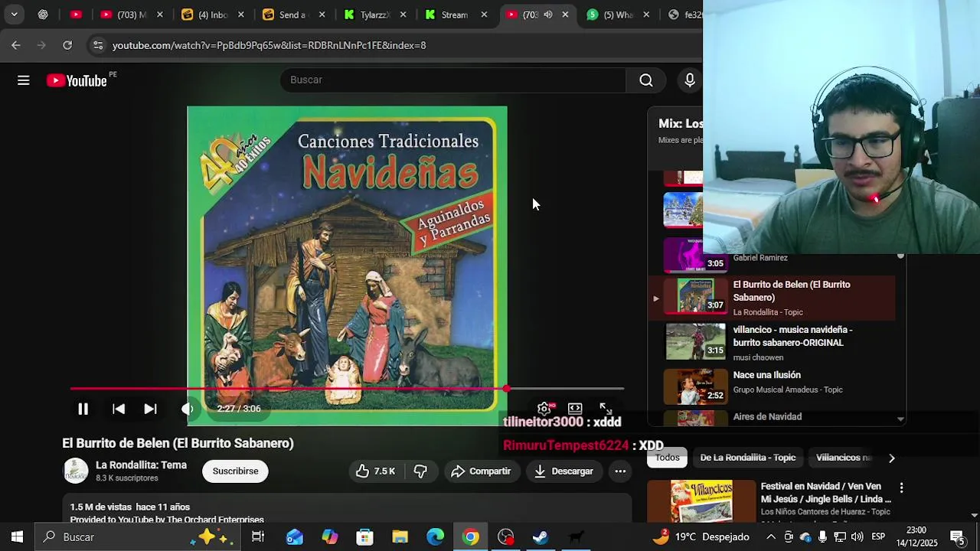
Task: View site information icon in address bar
Action: click(98, 45)
